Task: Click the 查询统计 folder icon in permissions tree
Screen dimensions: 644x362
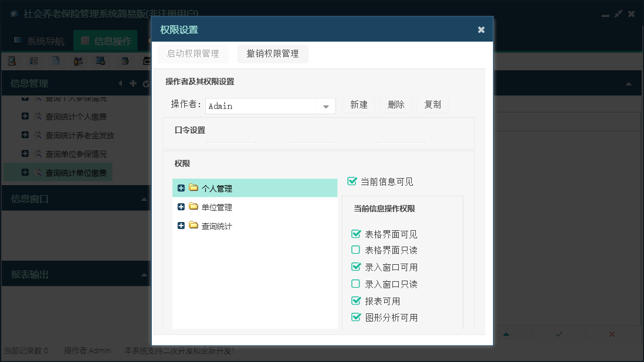Action: [x=194, y=226]
